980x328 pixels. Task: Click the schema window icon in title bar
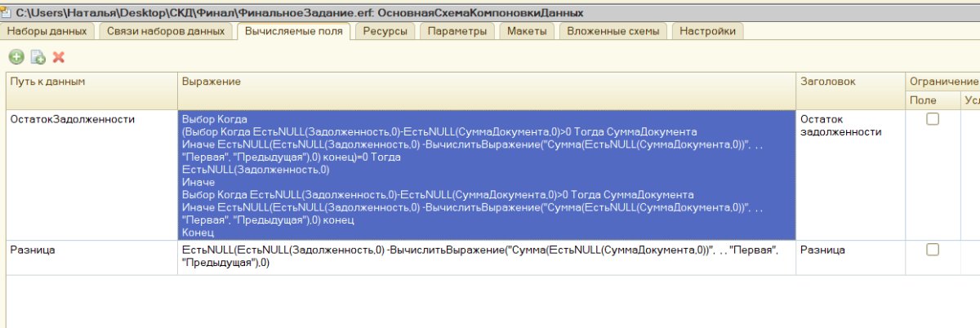7,13
